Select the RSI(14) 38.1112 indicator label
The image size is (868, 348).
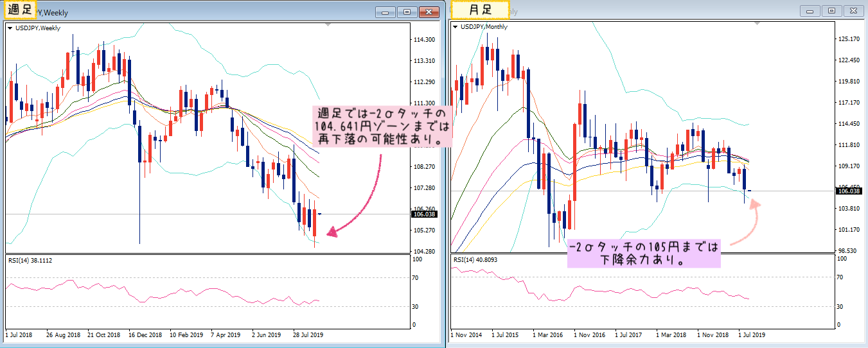(30, 260)
